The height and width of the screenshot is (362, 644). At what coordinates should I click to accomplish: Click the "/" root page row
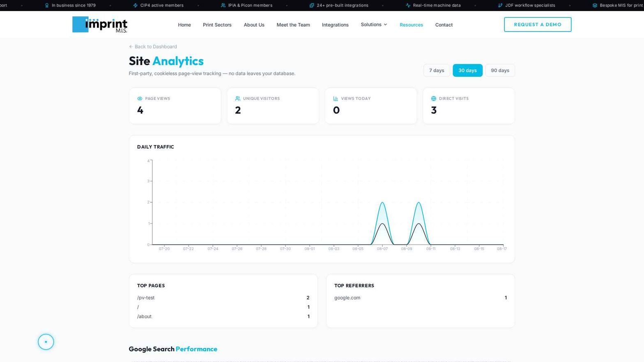click(x=223, y=307)
